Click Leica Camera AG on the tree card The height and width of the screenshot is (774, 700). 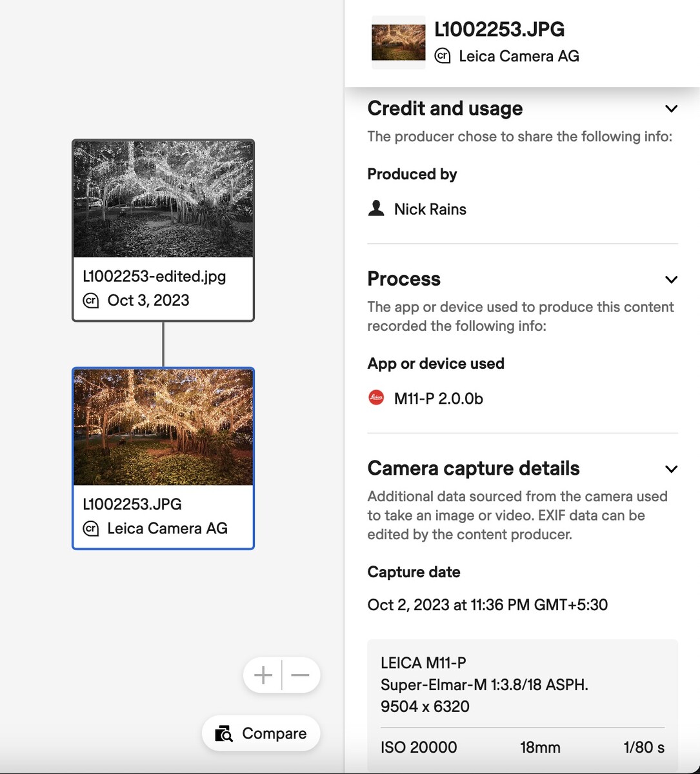pos(168,529)
